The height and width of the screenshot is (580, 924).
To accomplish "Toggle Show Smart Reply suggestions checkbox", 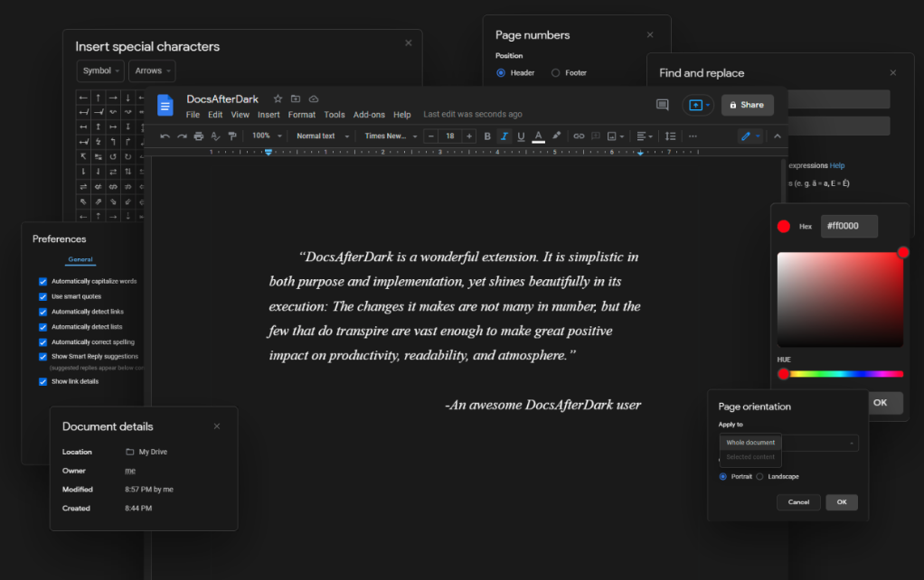I will (x=43, y=357).
